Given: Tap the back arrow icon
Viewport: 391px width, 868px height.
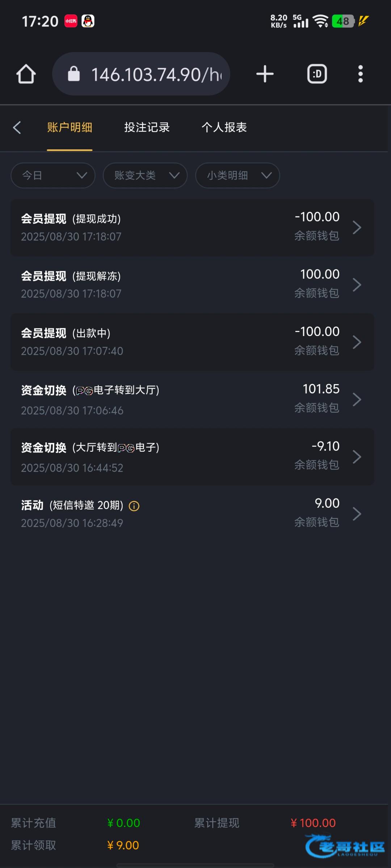Looking at the screenshot, I should pyautogui.click(x=17, y=127).
